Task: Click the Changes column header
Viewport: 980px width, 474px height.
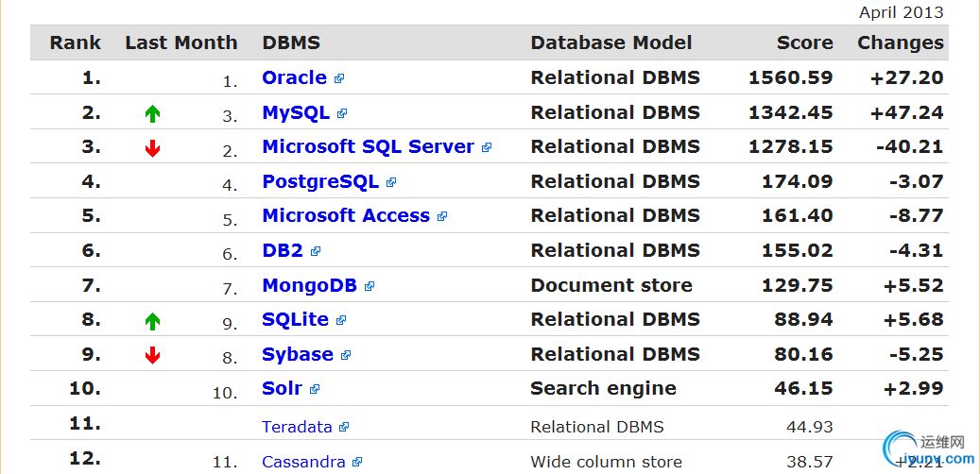Action: pyautogui.click(x=901, y=42)
